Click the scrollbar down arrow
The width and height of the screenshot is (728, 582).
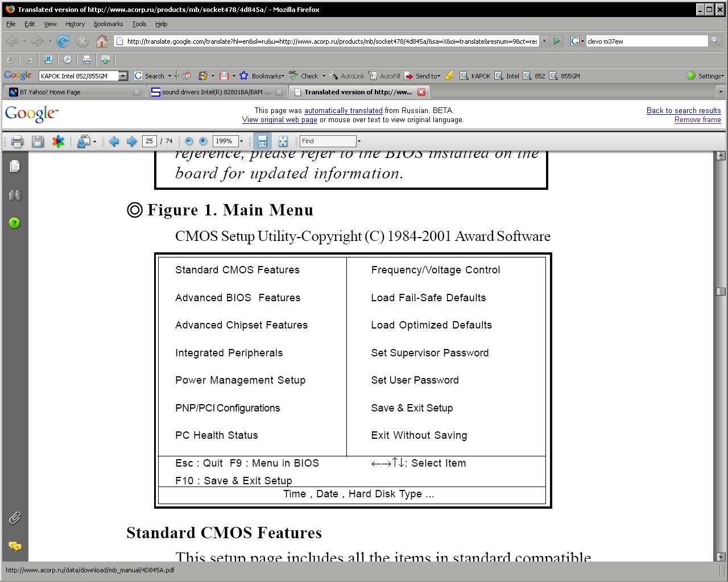721,556
